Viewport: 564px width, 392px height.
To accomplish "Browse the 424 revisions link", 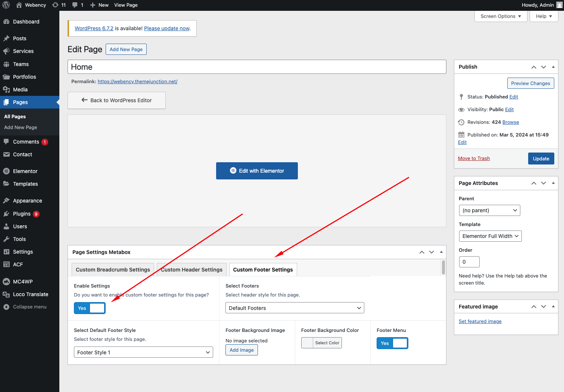I will coord(511,122).
